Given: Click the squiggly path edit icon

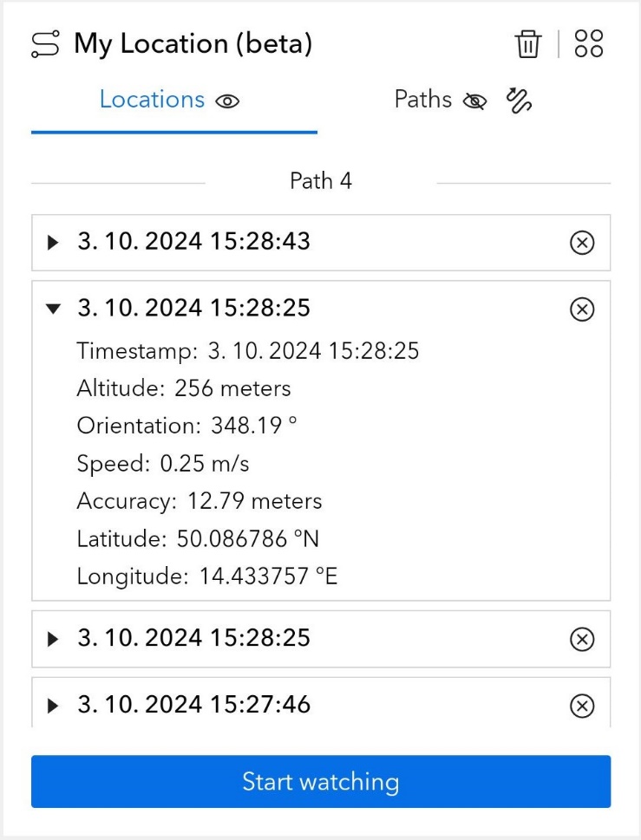Looking at the screenshot, I should [519, 101].
